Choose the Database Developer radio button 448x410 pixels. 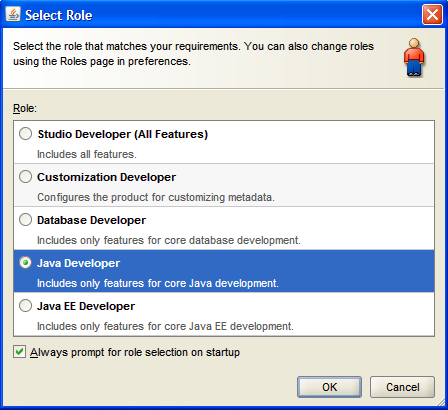[25, 220]
